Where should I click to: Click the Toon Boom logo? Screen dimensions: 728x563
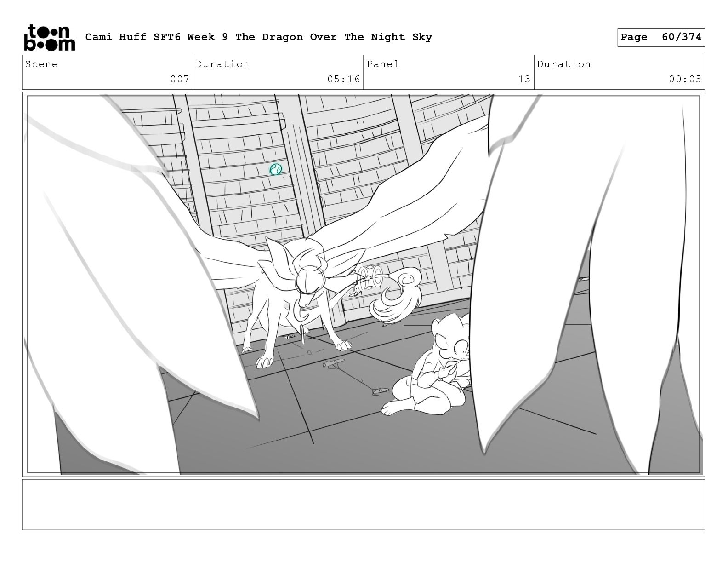[49, 37]
